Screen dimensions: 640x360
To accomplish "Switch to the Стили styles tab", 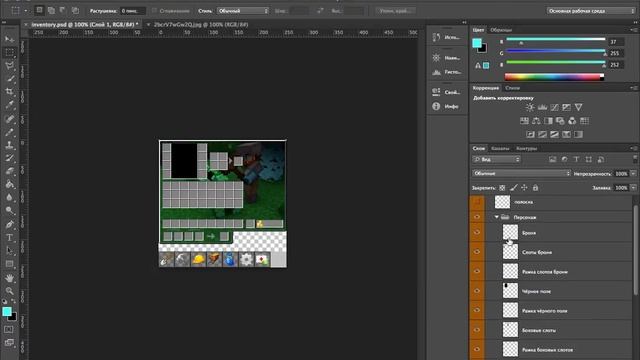I will pyautogui.click(x=512, y=88).
